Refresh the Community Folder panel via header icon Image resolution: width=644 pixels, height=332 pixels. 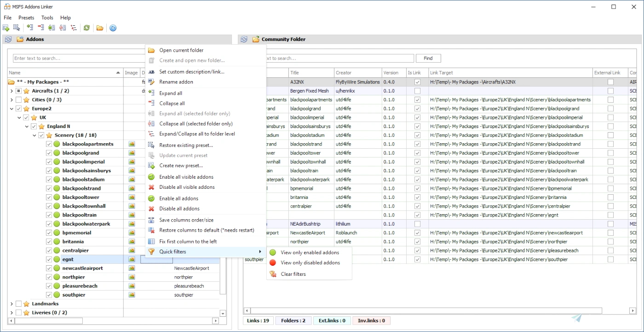tap(244, 40)
